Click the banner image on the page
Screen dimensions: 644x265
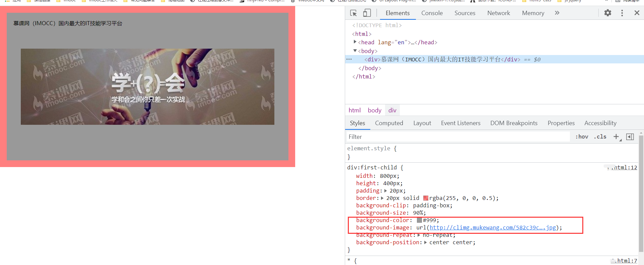pyautogui.click(x=148, y=87)
